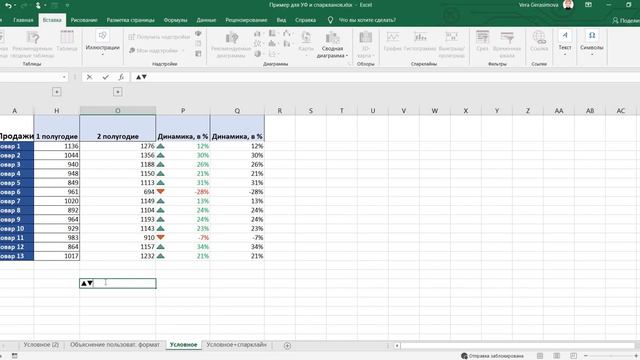Select column Q header
This screenshot has height=360, width=640.
237,111
